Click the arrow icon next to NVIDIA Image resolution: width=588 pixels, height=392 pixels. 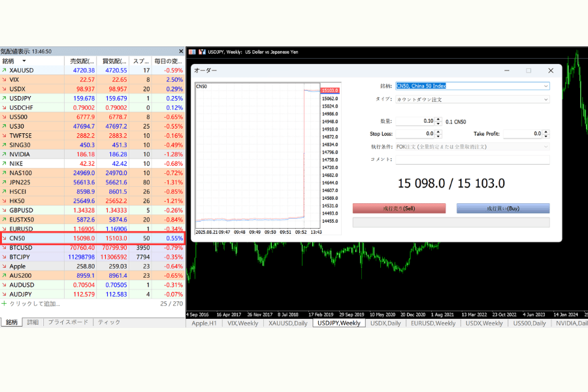(x=4, y=154)
